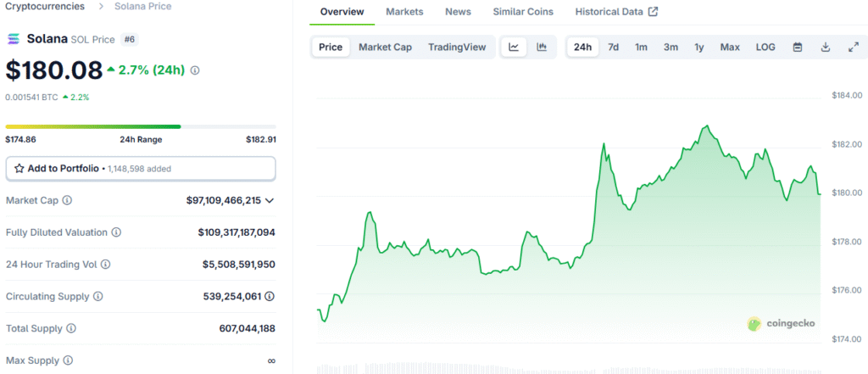Viewport: 868px width, 374px height.
Task: Click info icon beside Max Supply
Action: click(x=68, y=360)
